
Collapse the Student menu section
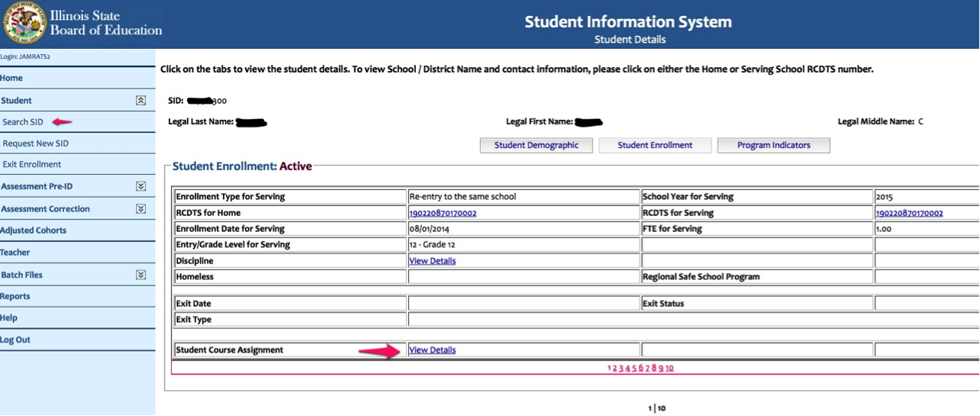[140, 100]
